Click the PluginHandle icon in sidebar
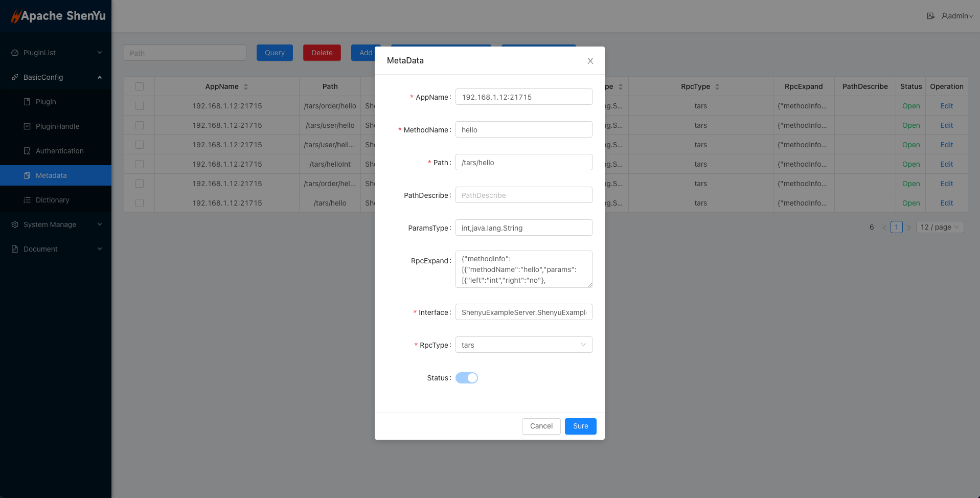980x498 pixels. click(x=27, y=126)
